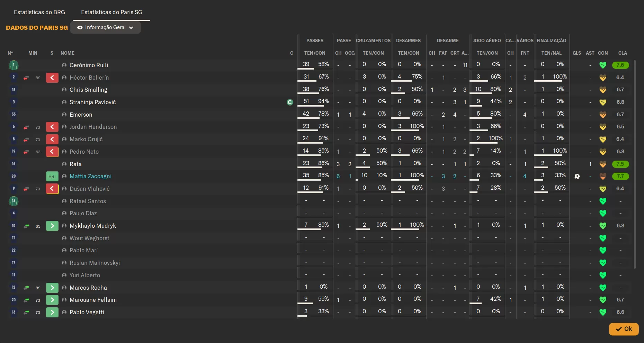
Task: Sort by FINALIZAÇÃO TEN/NAL column header
Action: (552, 53)
